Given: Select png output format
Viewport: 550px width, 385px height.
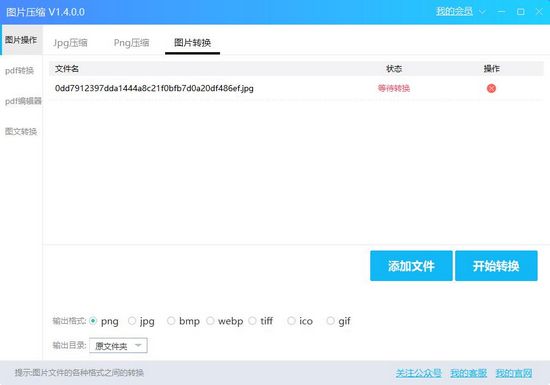Looking at the screenshot, I should point(93,321).
